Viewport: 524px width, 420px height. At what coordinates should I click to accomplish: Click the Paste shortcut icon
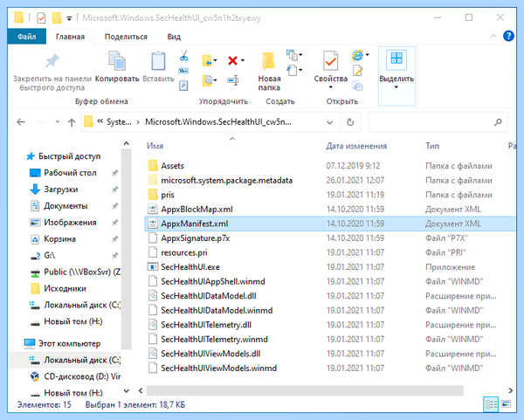pyautogui.click(x=183, y=86)
